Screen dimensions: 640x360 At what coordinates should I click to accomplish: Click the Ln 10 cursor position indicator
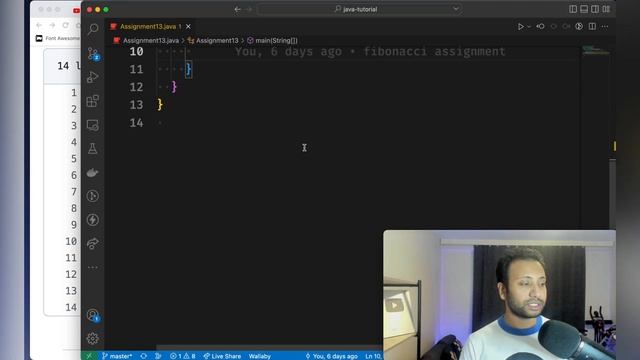coord(373,356)
